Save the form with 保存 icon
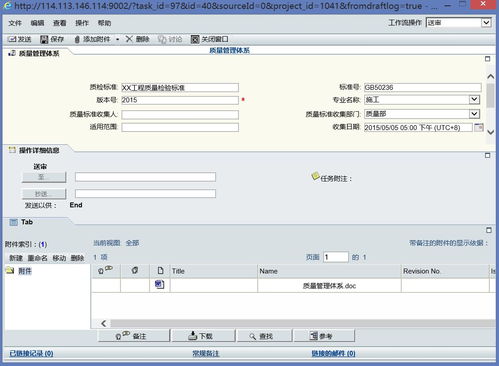The width and height of the screenshot is (499, 366). (x=44, y=39)
